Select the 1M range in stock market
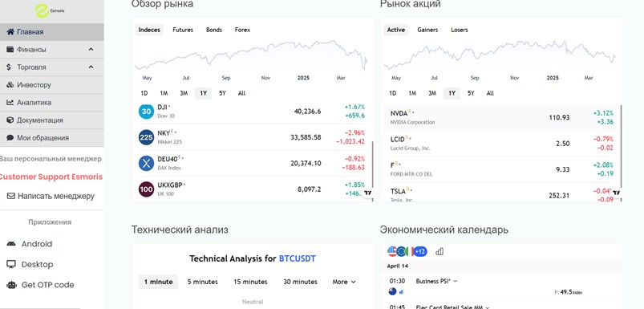 click(412, 93)
